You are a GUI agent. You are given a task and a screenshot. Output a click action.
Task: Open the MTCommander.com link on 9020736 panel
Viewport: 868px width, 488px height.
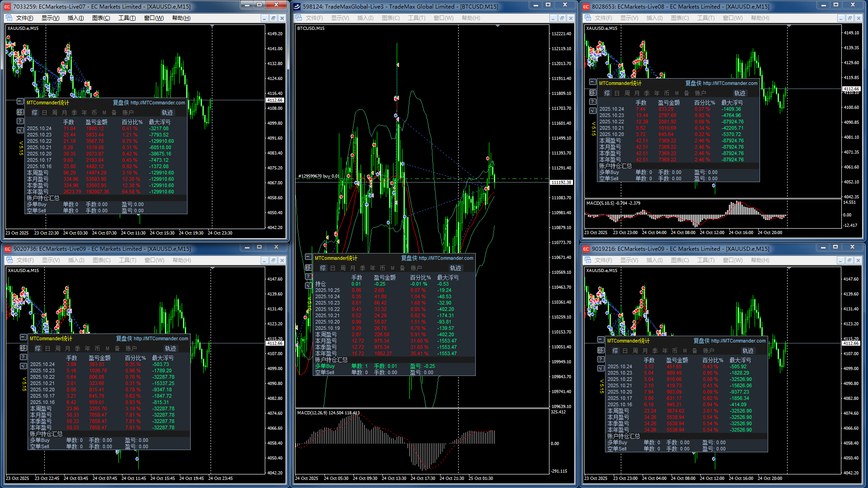point(160,338)
